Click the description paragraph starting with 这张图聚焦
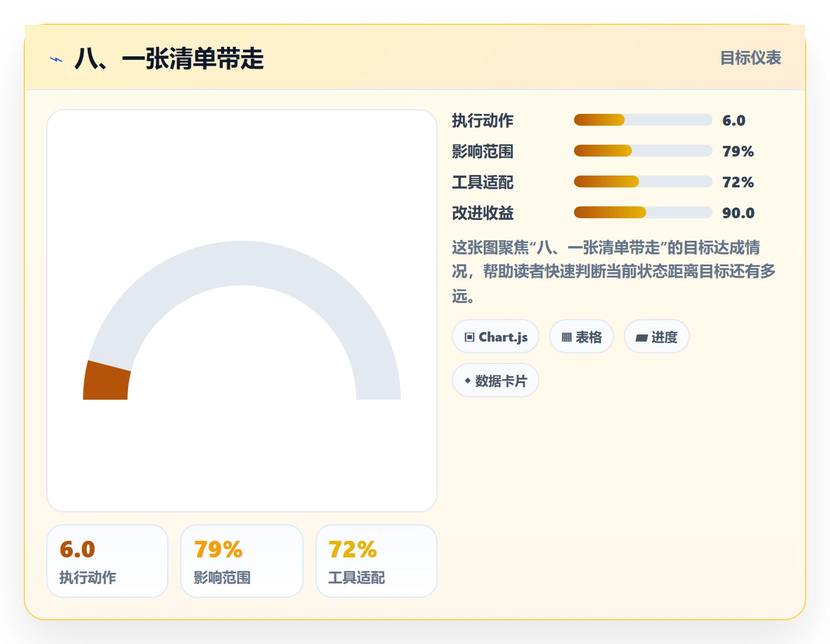 pyautogui.click(x=614, y=271)
